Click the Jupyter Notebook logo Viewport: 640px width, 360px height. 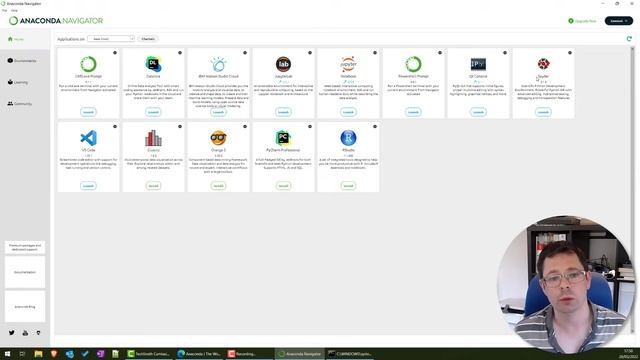[x=348, y=64]
